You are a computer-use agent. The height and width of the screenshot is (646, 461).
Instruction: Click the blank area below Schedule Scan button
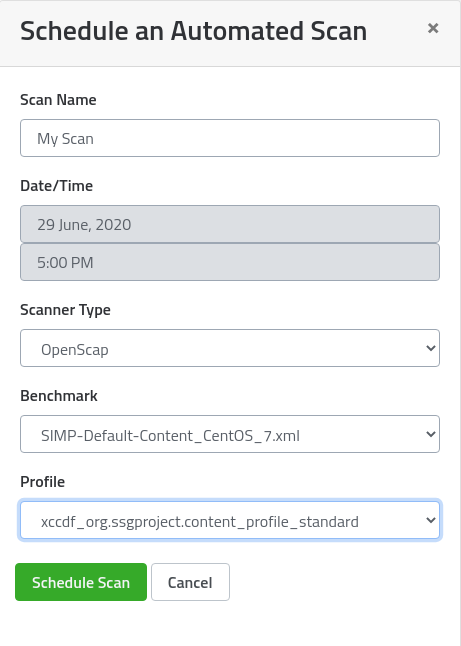pos(230,624)
